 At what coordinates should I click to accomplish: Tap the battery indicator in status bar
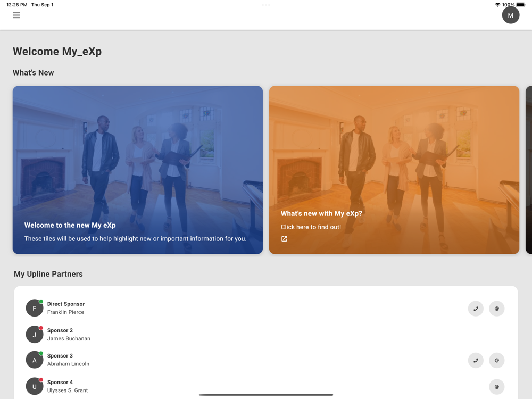coord(521,5)
